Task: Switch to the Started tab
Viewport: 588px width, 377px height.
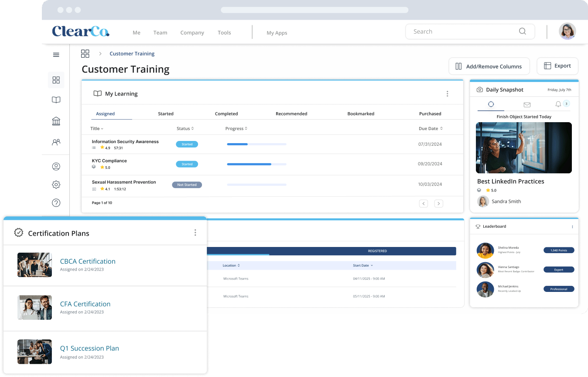Action: 166,114
